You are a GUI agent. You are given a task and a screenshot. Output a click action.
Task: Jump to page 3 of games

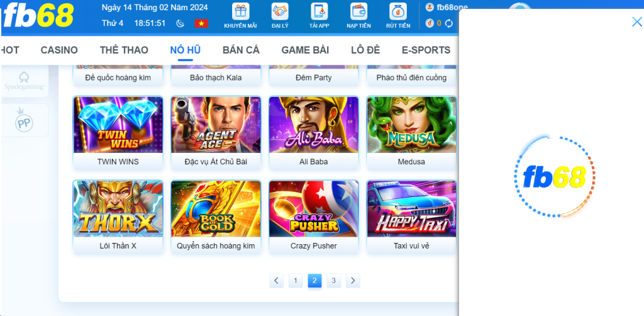pos(333,281)
